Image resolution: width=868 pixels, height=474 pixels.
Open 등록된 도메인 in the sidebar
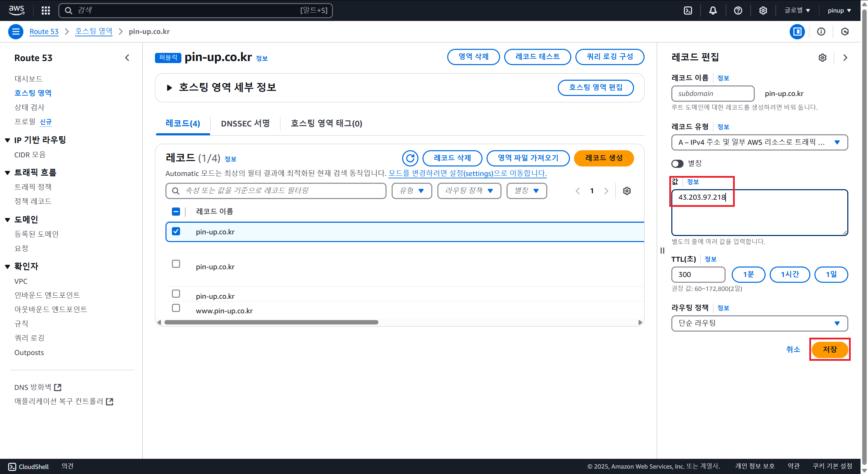(x=37, y=234)
